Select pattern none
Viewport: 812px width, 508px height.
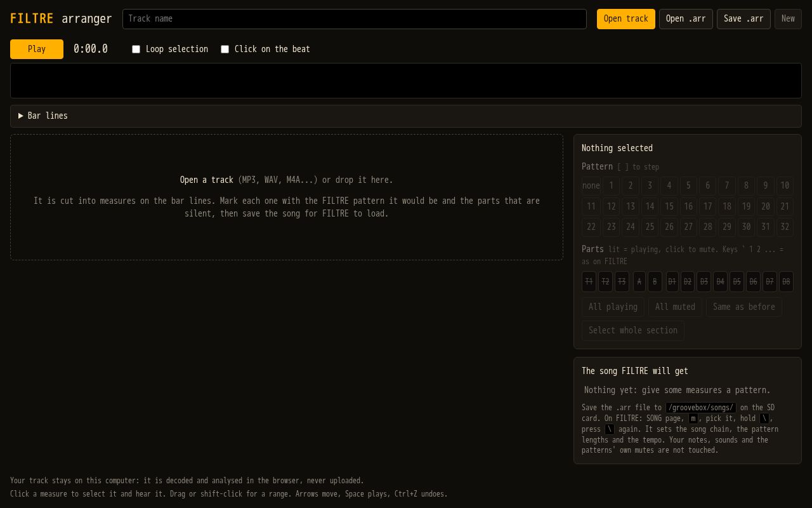591,185
